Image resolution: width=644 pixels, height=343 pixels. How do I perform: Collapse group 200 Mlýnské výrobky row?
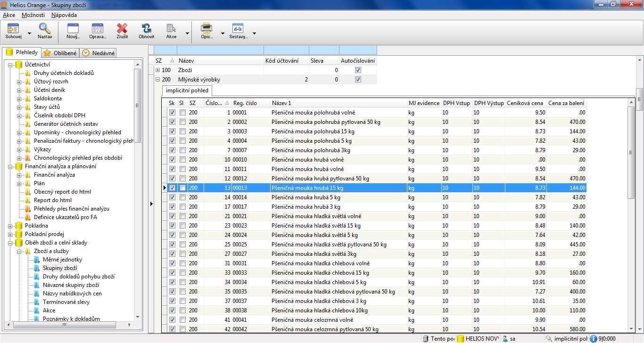point(158,80)
